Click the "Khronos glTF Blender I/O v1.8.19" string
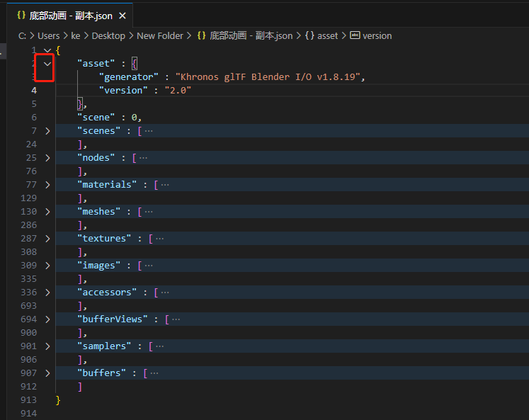 268,77
